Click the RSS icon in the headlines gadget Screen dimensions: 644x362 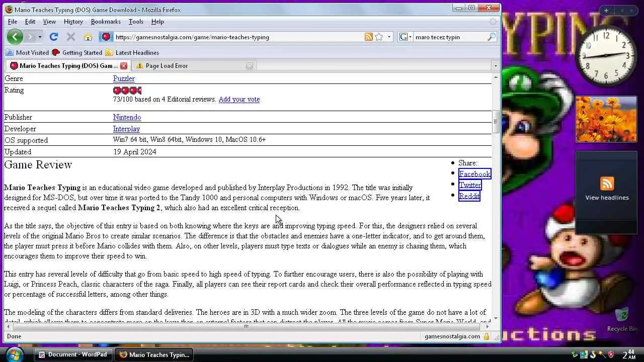(607, 184)
